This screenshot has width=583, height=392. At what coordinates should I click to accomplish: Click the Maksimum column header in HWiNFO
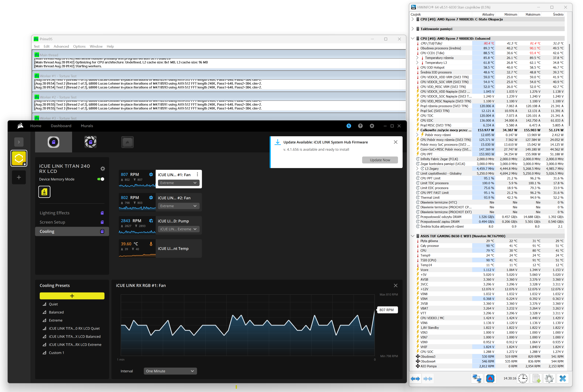pyautogui.click(x=533, y=14)
